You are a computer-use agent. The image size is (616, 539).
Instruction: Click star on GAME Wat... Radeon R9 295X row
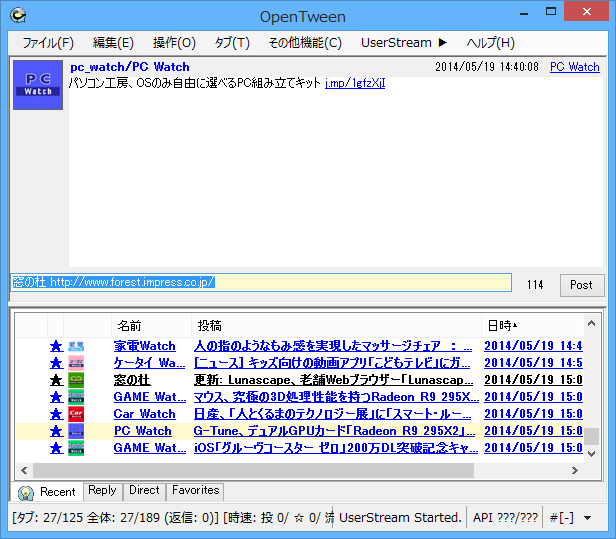pyautogui.click(x=56, y=397)
